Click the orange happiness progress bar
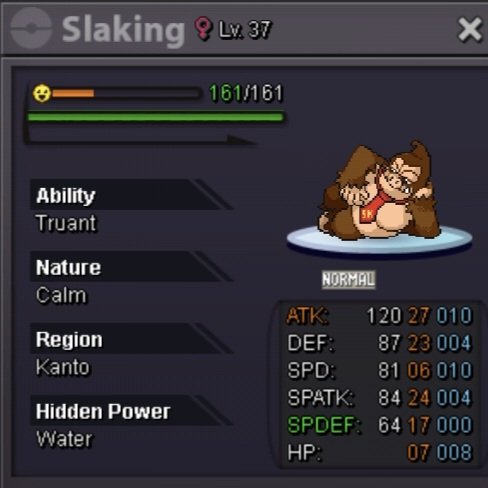This screenshot has width=488, height=488. click(126, 93)
